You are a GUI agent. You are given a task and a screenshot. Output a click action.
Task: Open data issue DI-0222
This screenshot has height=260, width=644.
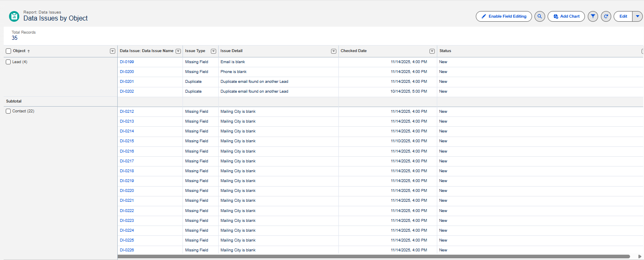click(x=127, y=211)
